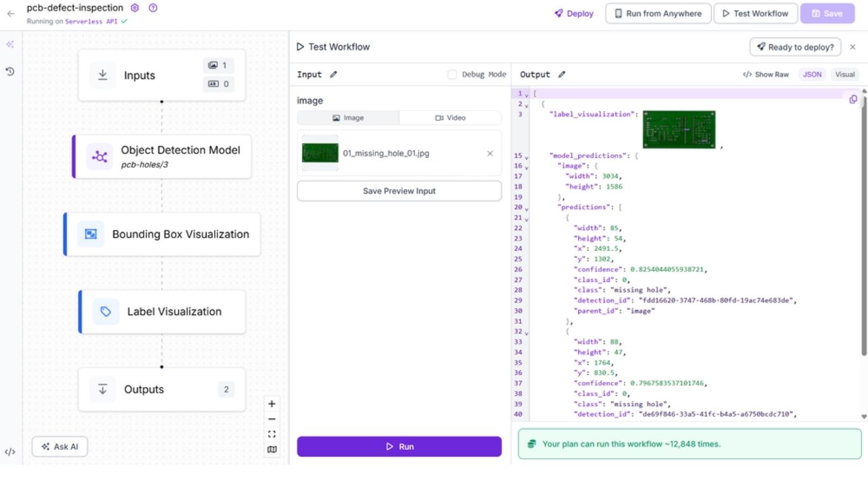Select the JSON output view
Viewport: 868px width, 488px height.
coord(811,74)
